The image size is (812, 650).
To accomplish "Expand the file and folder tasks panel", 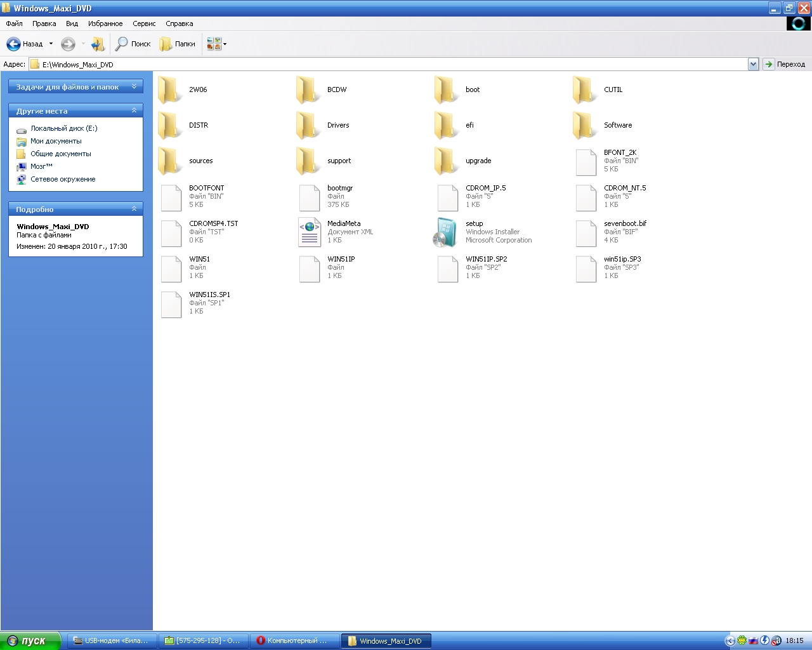I will coord(134,86).
